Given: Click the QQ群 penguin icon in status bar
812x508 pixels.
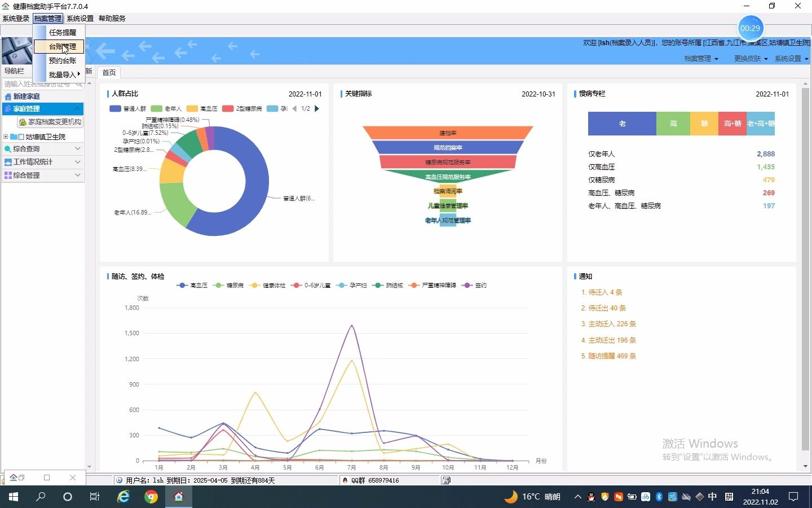Looking at the screenshot, I should point(345,480).
